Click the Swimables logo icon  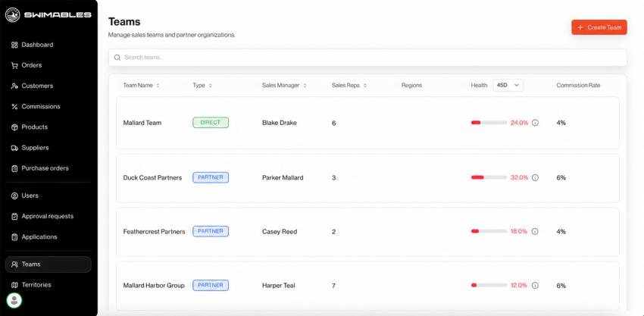coord(12,15)
